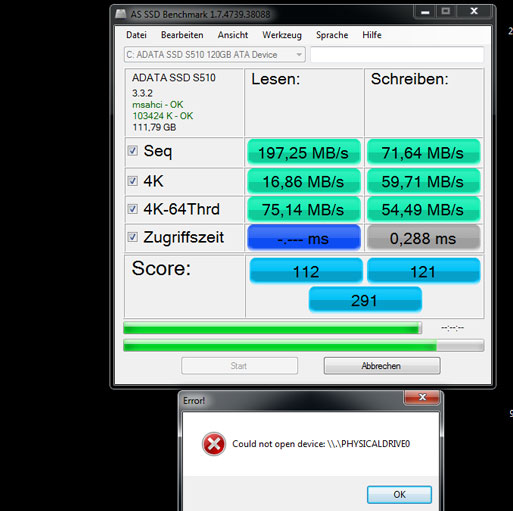This screenshot has width=513, height=511.
Task: Toggle the 4K-64Thrd test checkbox
Action: pyautogui.click(x=133, y=209)
